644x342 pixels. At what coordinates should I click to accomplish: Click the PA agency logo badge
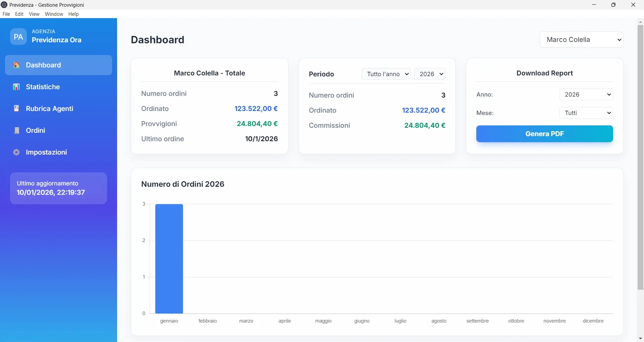18,37
